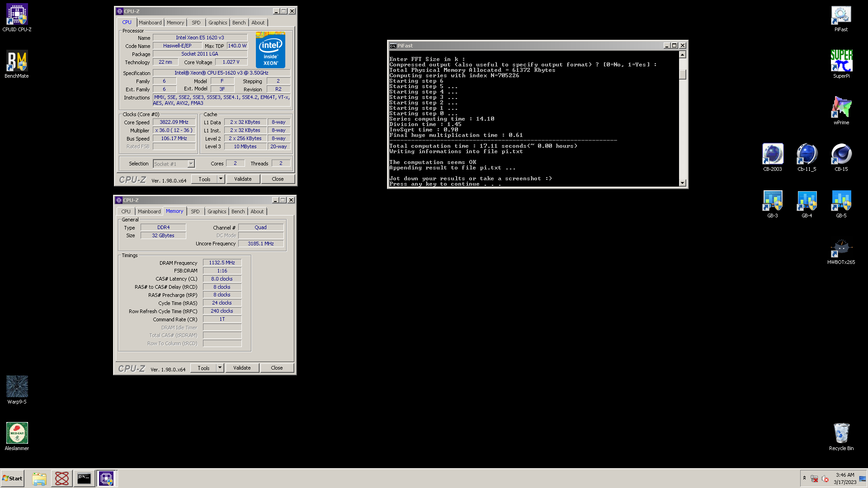Click Close button in lower CPU-Z window
Image resolution: width=868 pixels, height=488 pixels.
[277, 368]
